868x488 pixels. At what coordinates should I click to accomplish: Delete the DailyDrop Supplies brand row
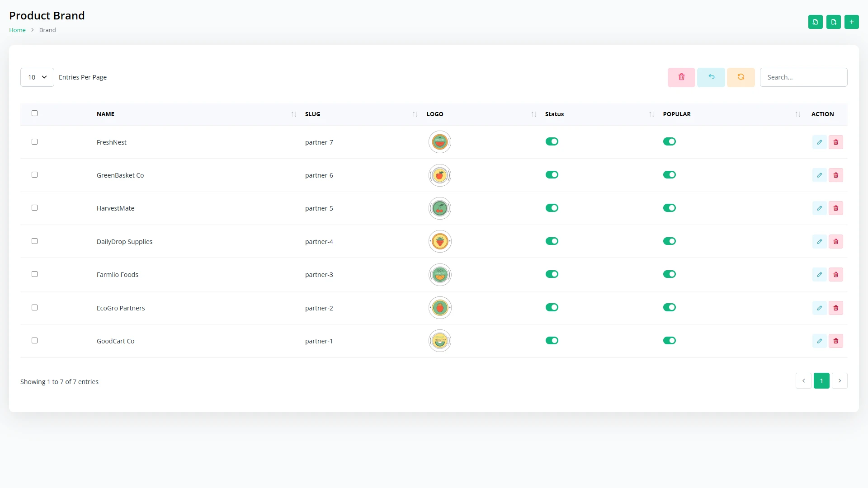(836, 242)
